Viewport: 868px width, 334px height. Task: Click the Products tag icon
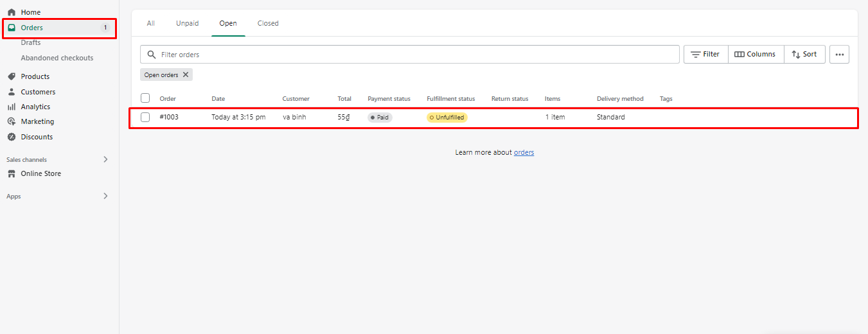(x=12, y=76)
